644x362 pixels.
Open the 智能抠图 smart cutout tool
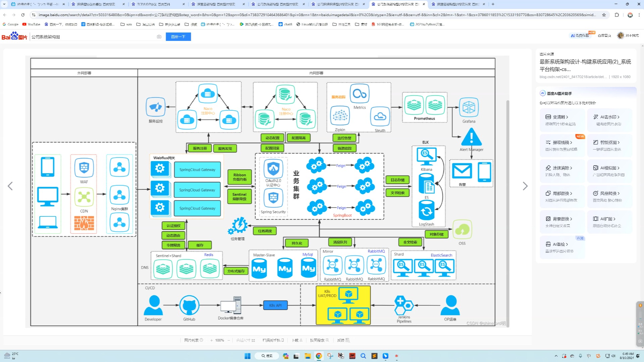pos(609,145)
